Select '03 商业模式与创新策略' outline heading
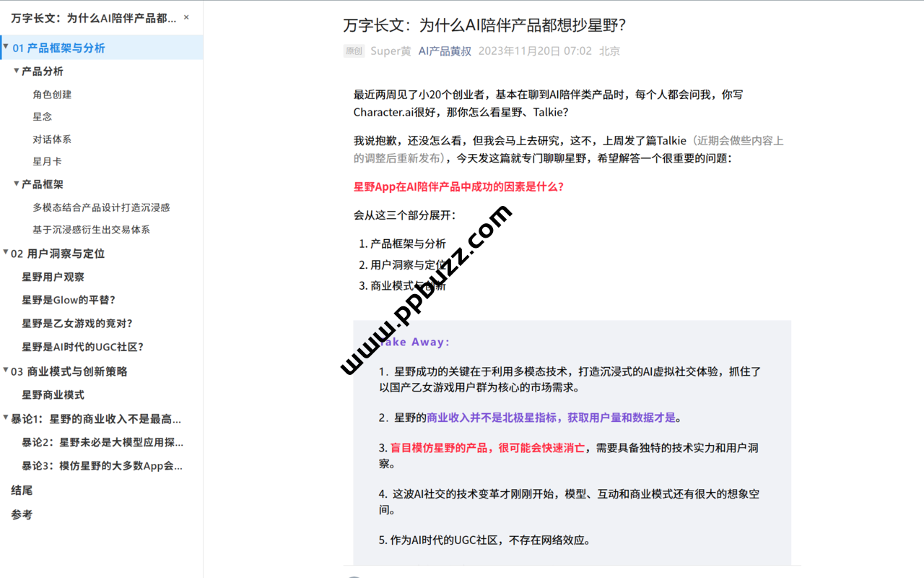The width and height of the screenshot is (924, 578). pyautogui.click(x=69, y=371)
